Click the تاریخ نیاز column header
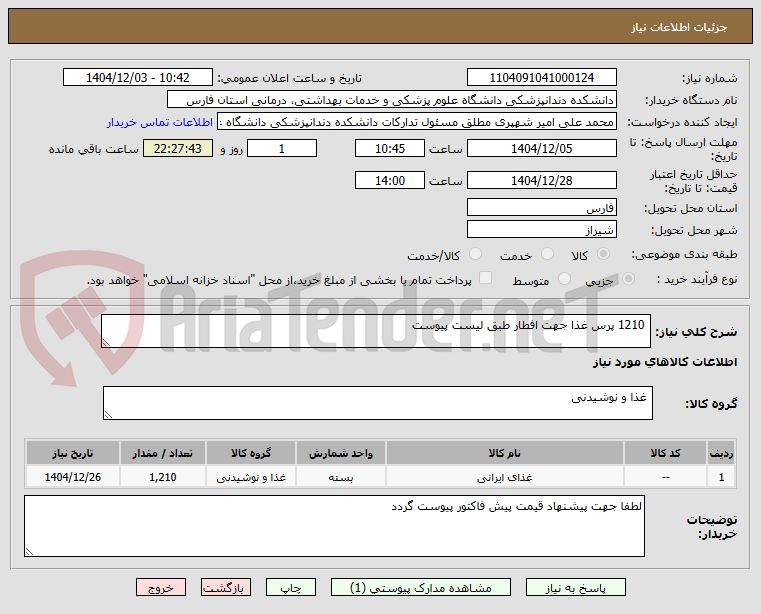The width and height of the screenshot is (761, 614). point(73,453)
